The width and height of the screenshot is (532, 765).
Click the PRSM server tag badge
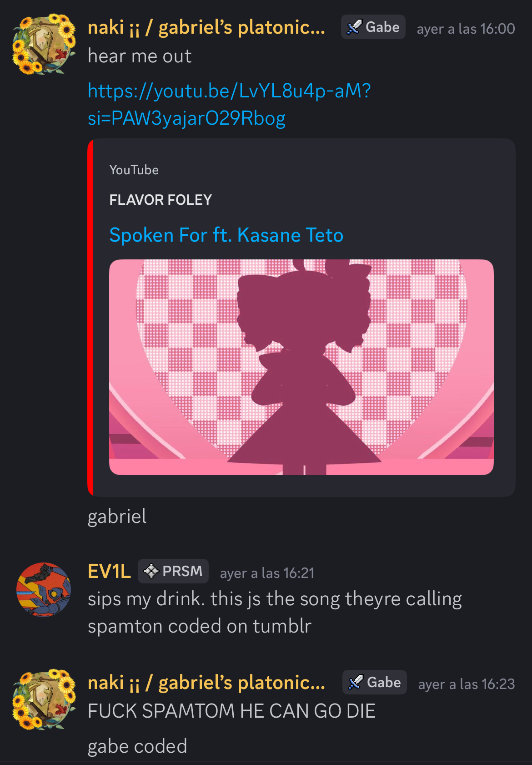[x=173, y=571]
